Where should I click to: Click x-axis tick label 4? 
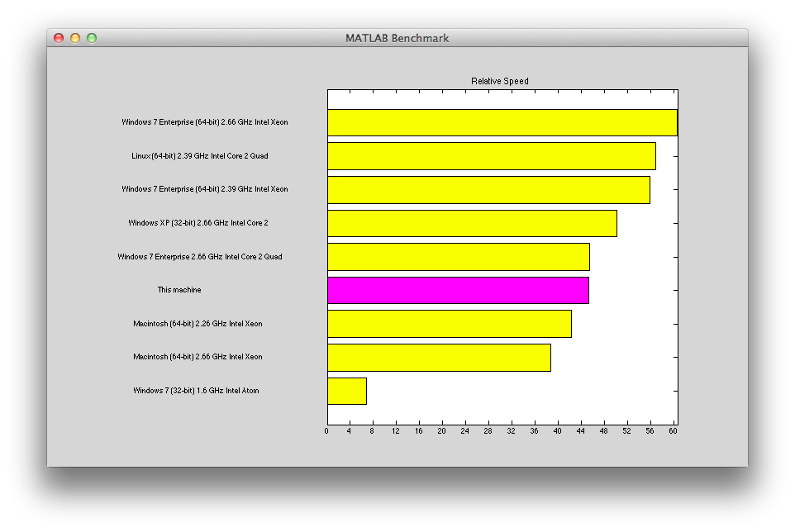(x=349, y=431)
